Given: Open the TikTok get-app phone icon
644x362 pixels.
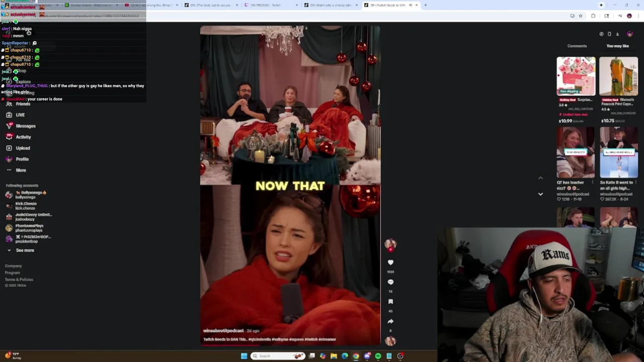Looking at the screenshot, I should pos(609,34).
